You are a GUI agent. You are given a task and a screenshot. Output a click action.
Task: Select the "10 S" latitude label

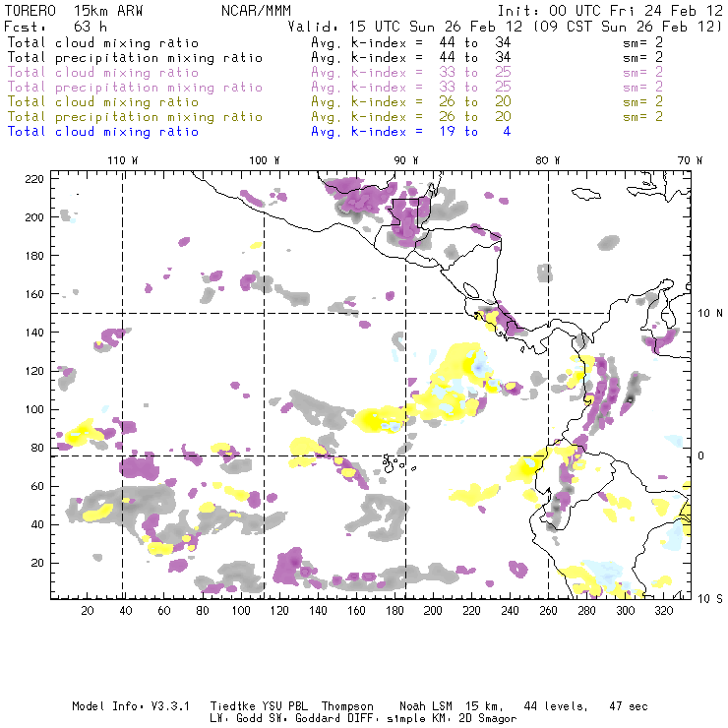[x=710, y=598]
